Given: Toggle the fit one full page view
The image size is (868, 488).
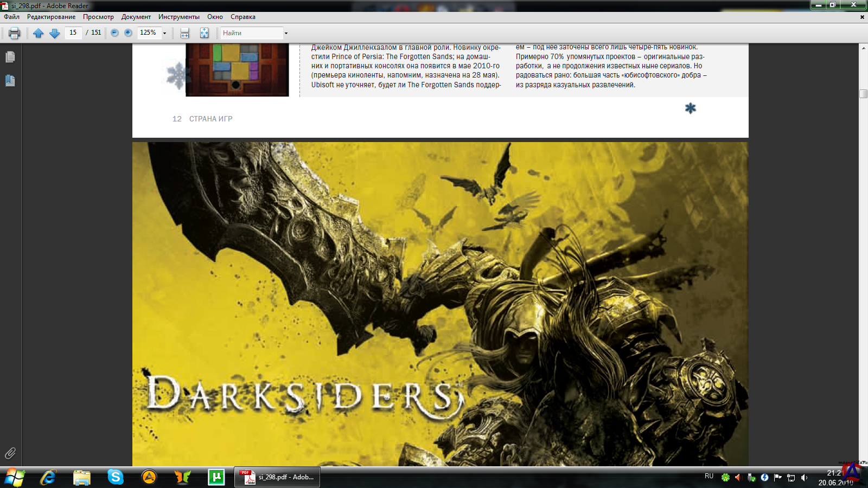Looking at the screenshot, I should (204, 33).
